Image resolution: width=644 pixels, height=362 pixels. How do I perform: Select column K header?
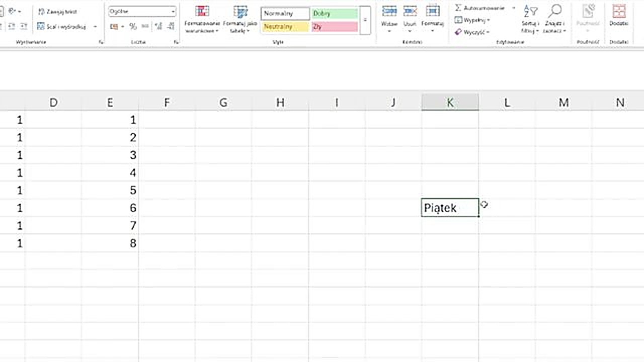(x=450, y=103)
